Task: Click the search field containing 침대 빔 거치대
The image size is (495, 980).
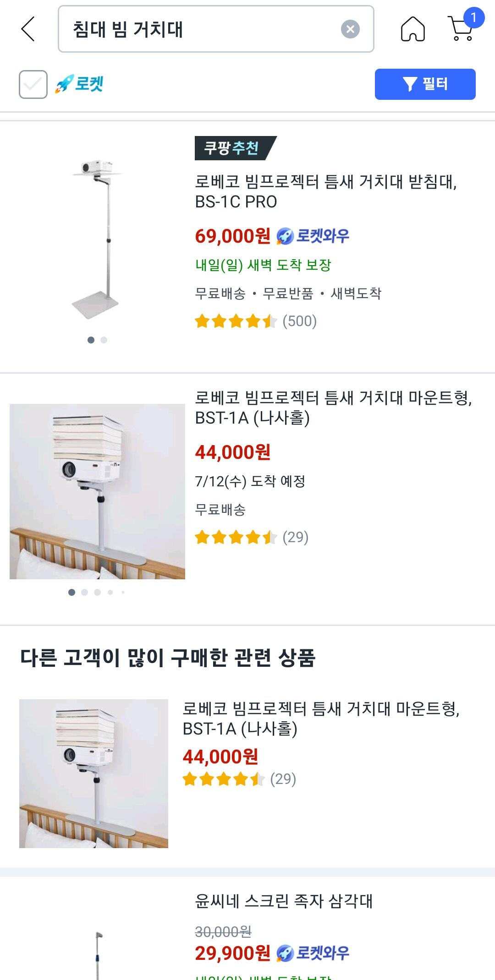Action: (202, 29)
